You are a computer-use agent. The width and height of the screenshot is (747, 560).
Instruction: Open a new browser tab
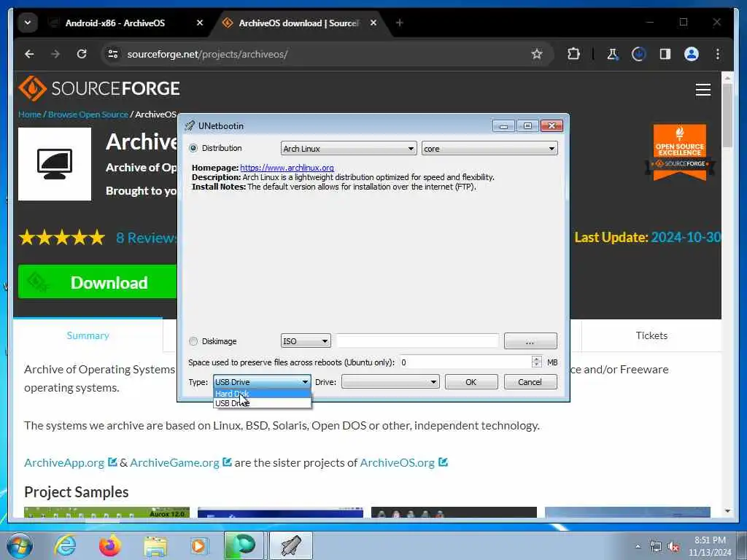pos(400,23)
